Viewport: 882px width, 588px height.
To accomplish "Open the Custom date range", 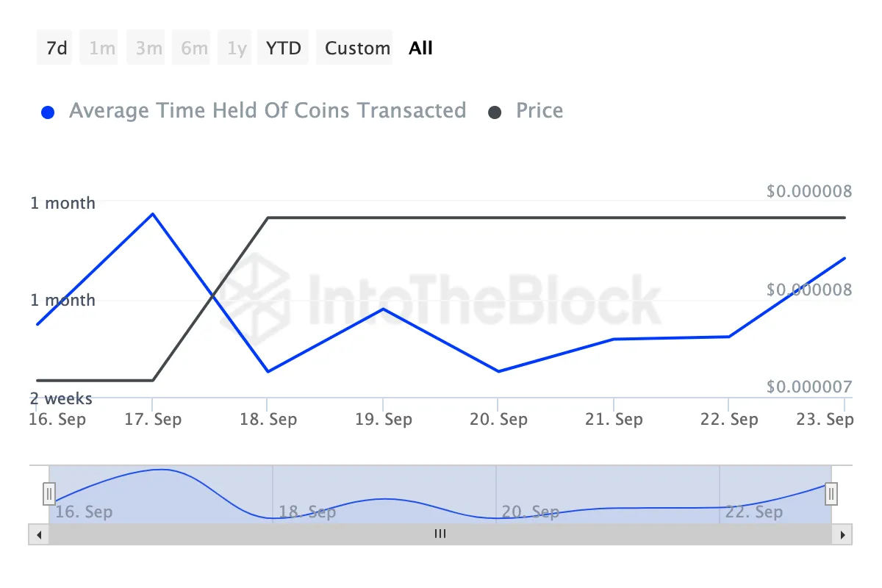I will click(357, 49).
